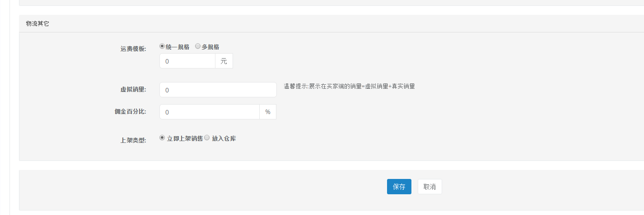
Task: Click the freight amount input before 元
Action: [x=187, y=61]
